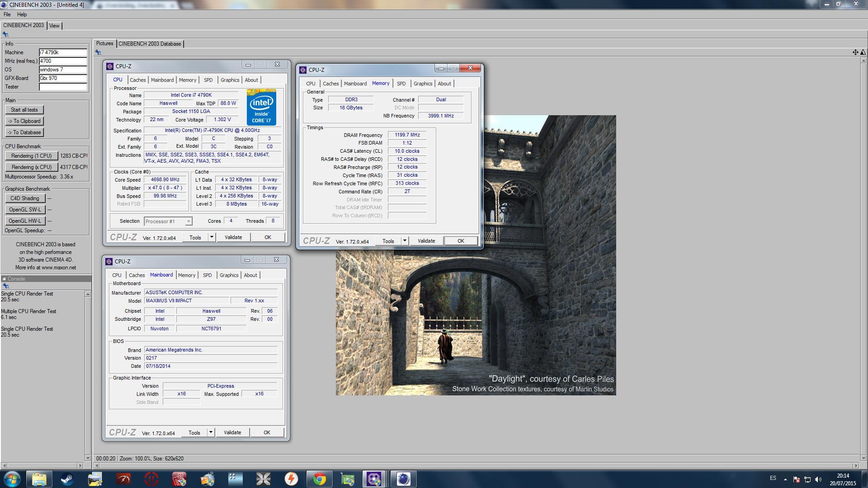868x488 pixels.
Task: Click the CPU-Z icon in the Mainboard window title
Action: pos(109,261)
